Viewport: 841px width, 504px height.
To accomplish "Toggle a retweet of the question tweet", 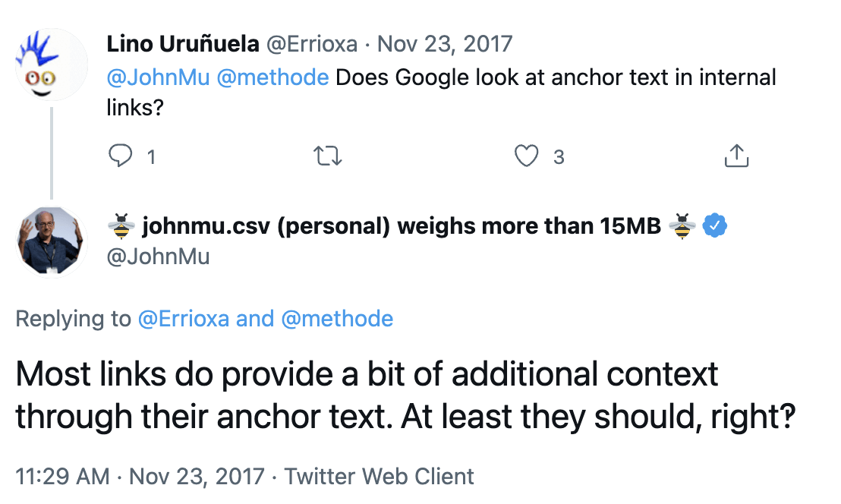I will tap(327, 156).
